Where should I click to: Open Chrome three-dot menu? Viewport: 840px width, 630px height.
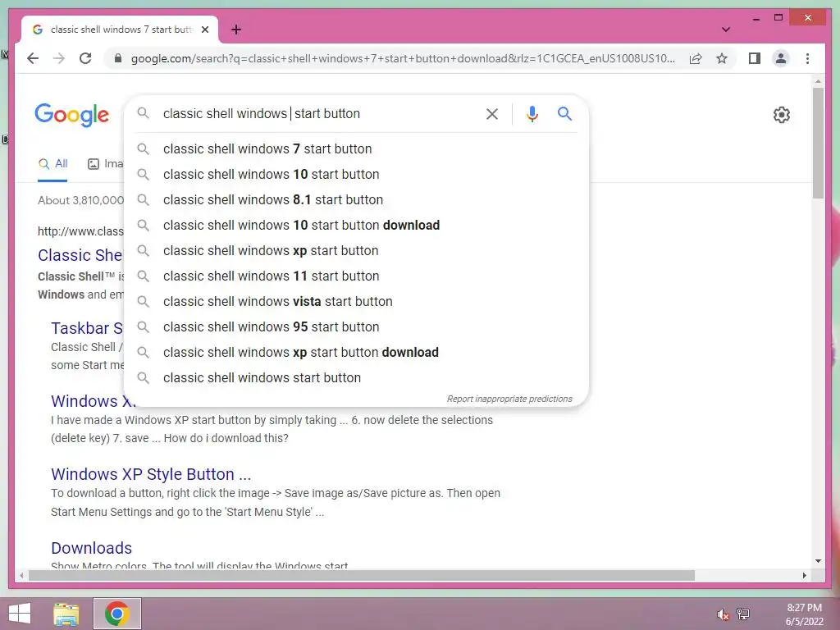807,58
